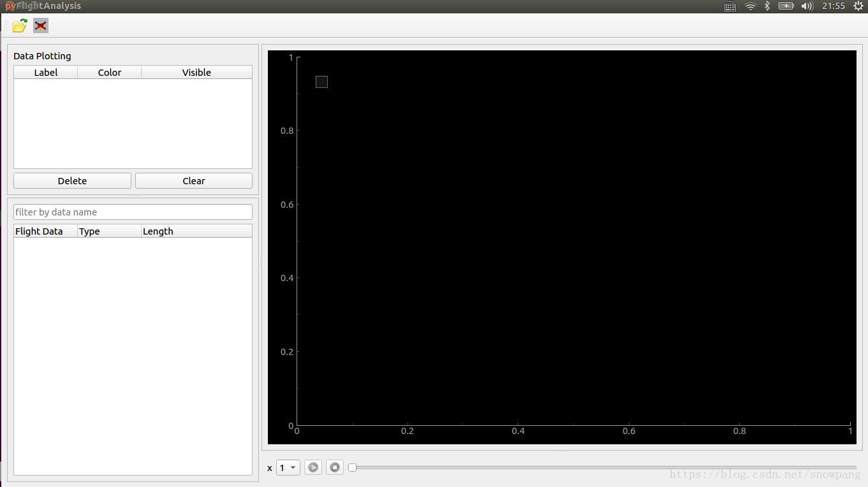The height and width of the screenshot is (487, 868).
Task: Open the playback speed multiplier dropdown
Action: point(288,467)
